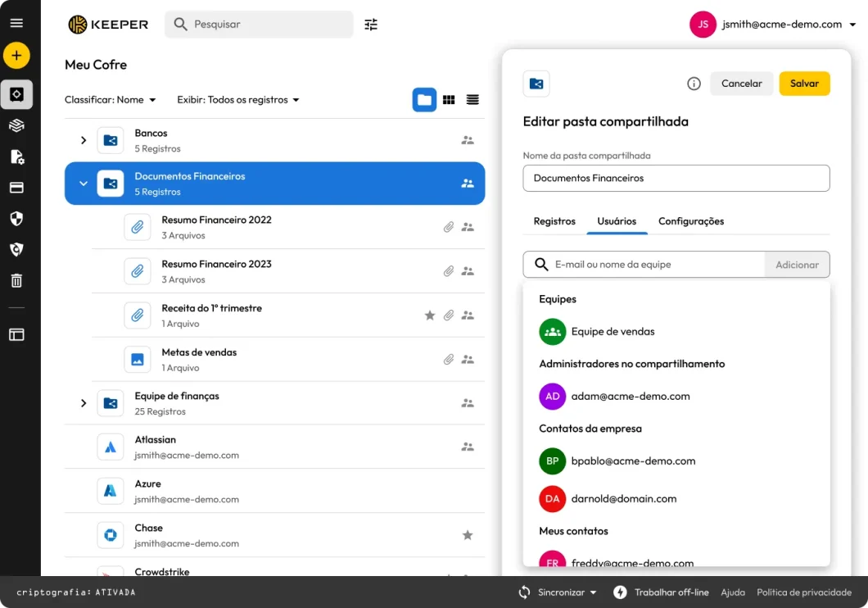Image resolution: width=868 pixels, height=608 pixels.
Task: Open the payment card sidebar icon
Action: pyautogui.click(x=16, y=188)
